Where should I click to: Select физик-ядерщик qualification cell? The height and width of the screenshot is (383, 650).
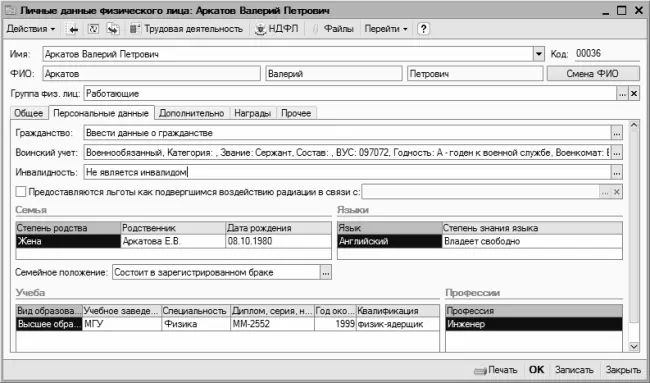pyautogui.click(x=398, y=324)
